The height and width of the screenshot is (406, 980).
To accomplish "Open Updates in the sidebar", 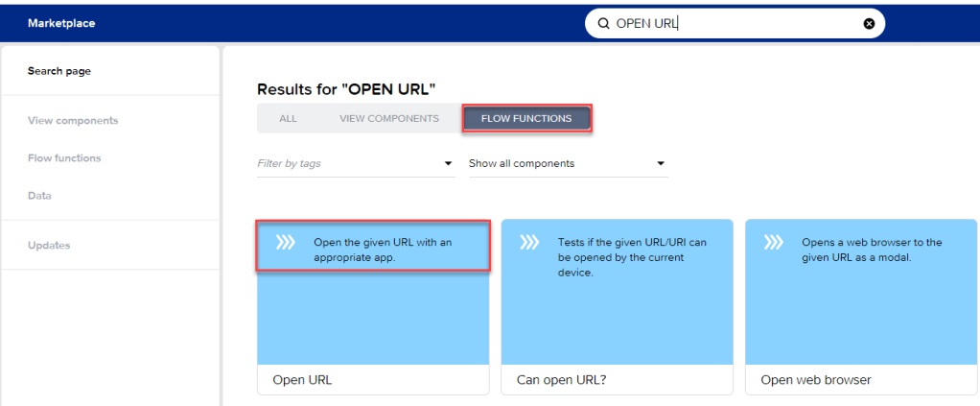I will pyautogui.click(x=49, y=246).
